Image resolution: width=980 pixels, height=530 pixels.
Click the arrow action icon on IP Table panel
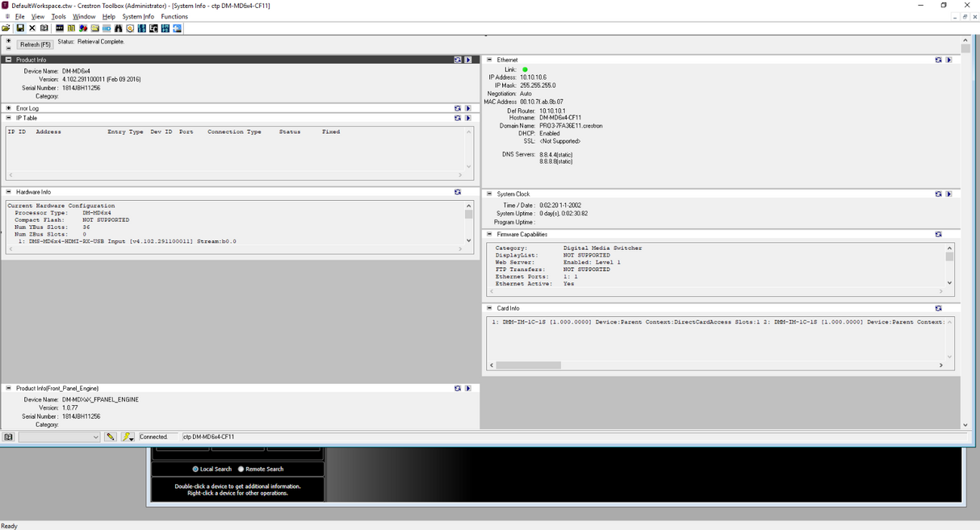(x=467, y=118)
